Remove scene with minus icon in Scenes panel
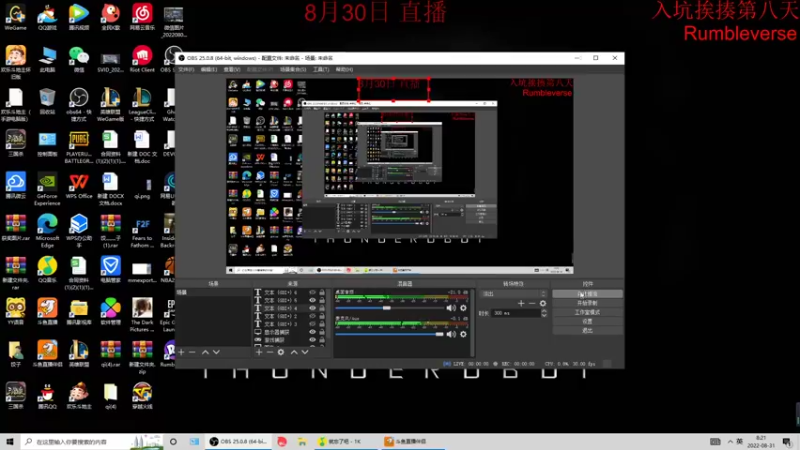 (192, 352)
